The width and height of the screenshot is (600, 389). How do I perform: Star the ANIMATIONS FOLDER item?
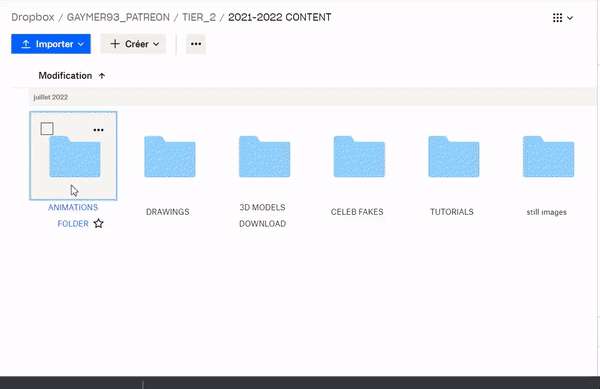[99, 223]
